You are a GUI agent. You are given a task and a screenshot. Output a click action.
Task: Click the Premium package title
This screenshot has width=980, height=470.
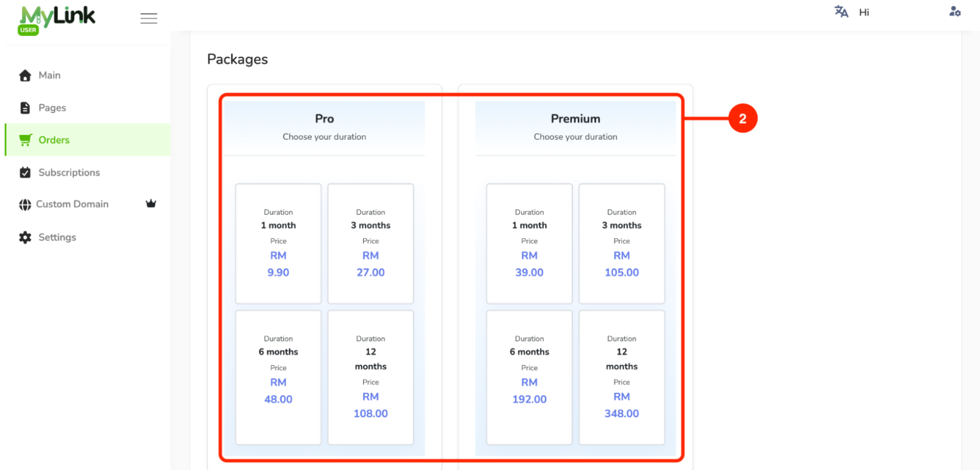(575, 119)
